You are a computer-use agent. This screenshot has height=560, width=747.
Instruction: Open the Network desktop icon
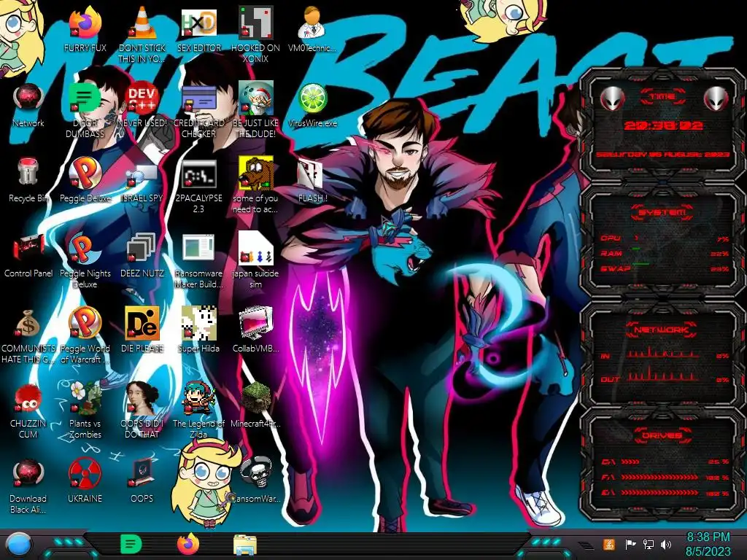[x=28, y=98]
